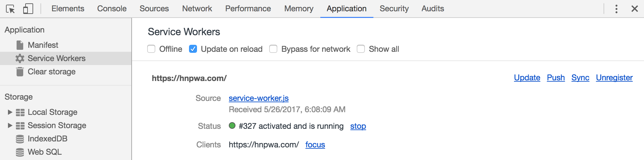644x160 pixels.
Task: Click the IndexedDB database icon
Action: pyautogui.click(x=20, y=139)
